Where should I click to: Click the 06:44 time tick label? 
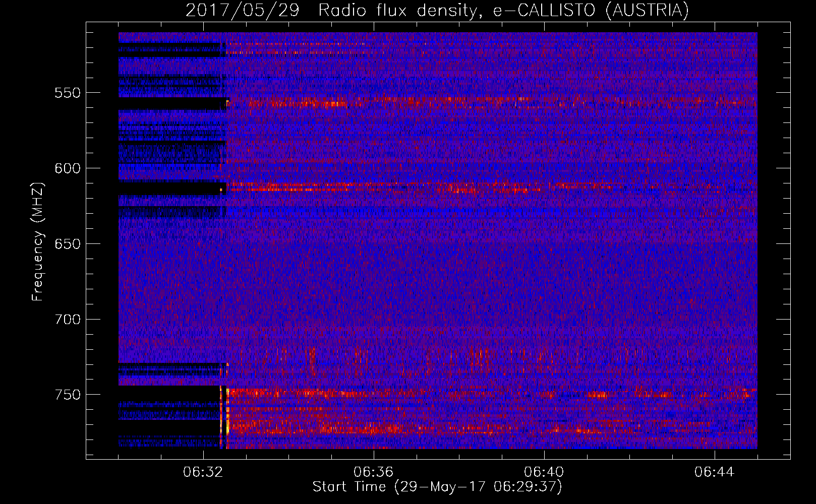[x=715, y=472]
